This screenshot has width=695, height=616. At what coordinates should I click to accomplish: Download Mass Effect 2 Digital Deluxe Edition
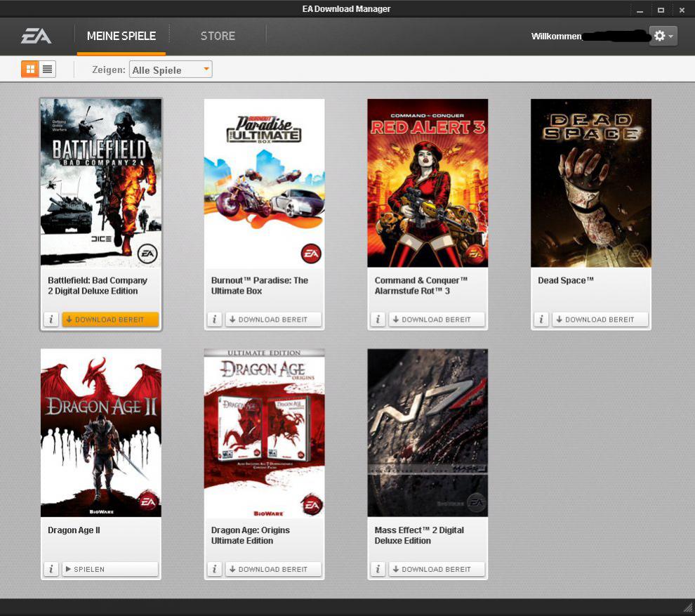click(437, 569)
